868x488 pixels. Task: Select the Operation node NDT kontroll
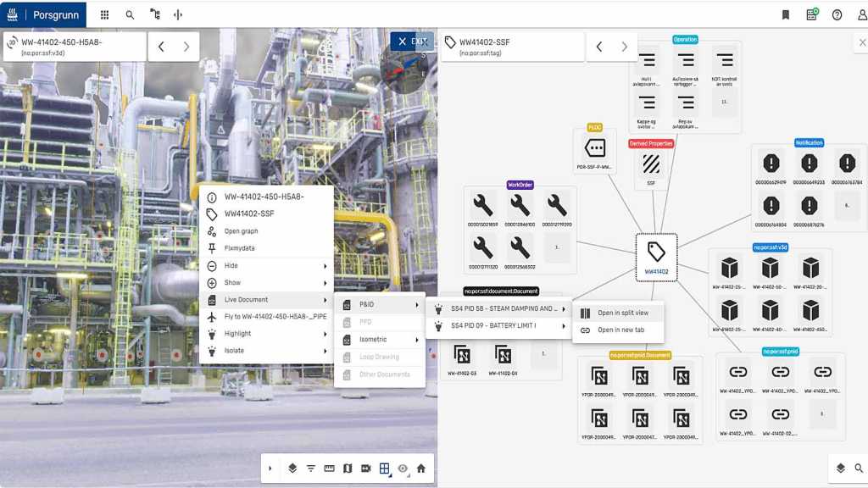tap(724, 68)
